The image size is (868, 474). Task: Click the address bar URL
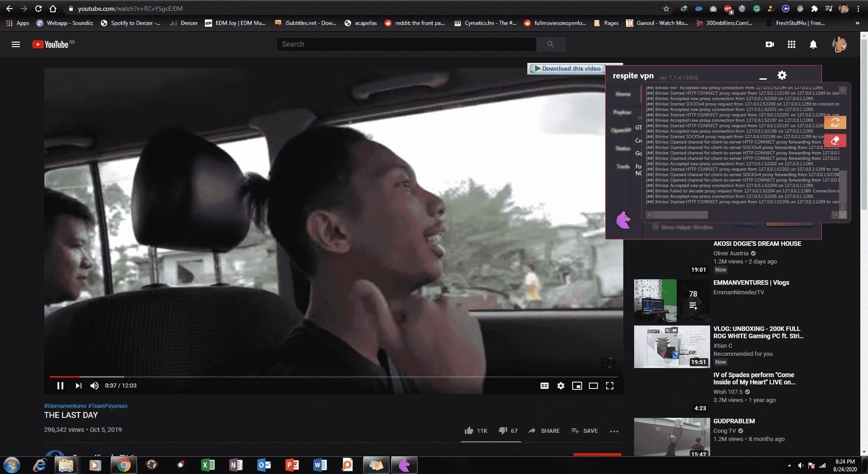[x=130, y=9]
